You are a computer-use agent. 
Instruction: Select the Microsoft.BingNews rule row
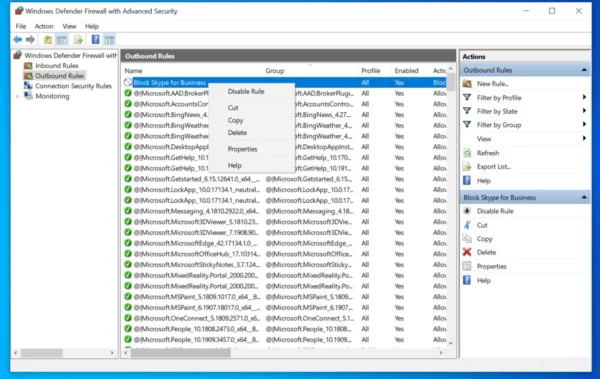click(285, 115)
